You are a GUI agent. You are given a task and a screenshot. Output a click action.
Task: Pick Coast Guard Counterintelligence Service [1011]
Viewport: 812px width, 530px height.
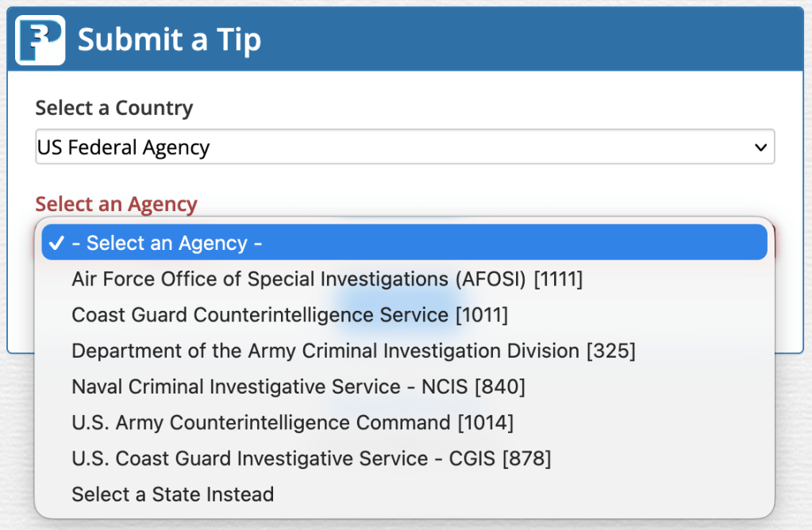pos(290,315)
